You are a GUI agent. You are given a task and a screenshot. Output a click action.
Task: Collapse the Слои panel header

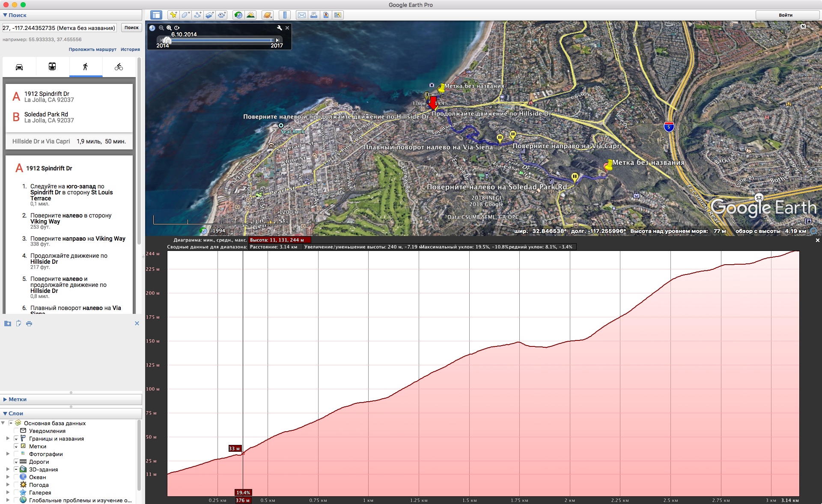tap(71, 413)
